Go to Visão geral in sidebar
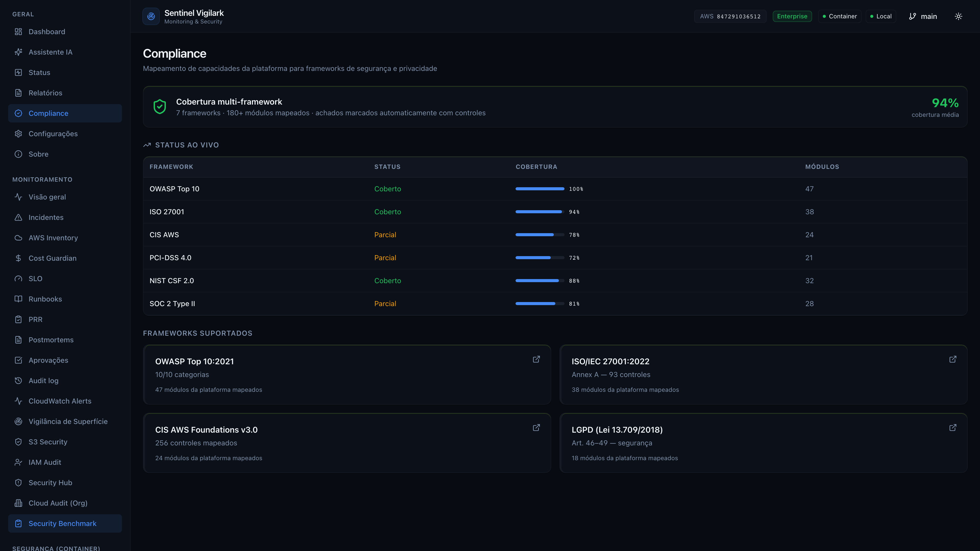This screenshot has width=980, height=551. click(x=65, y=197)
